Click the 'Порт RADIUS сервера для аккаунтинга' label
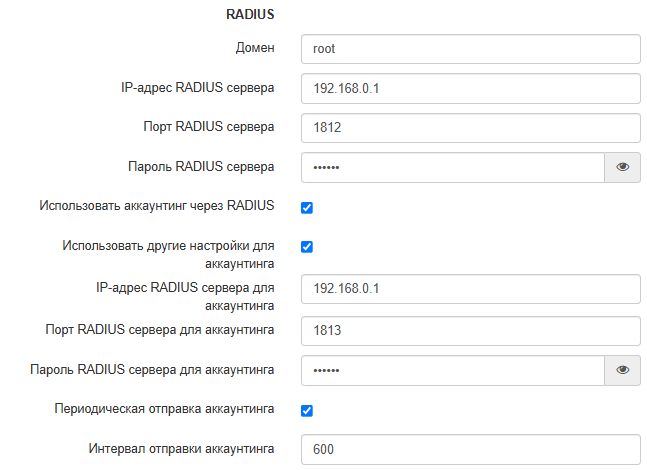Viewport: 647px width, 470px height. [160, 330]
